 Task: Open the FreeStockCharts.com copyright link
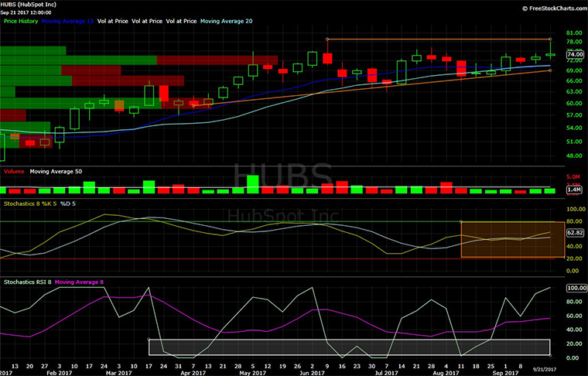[555, 9]
